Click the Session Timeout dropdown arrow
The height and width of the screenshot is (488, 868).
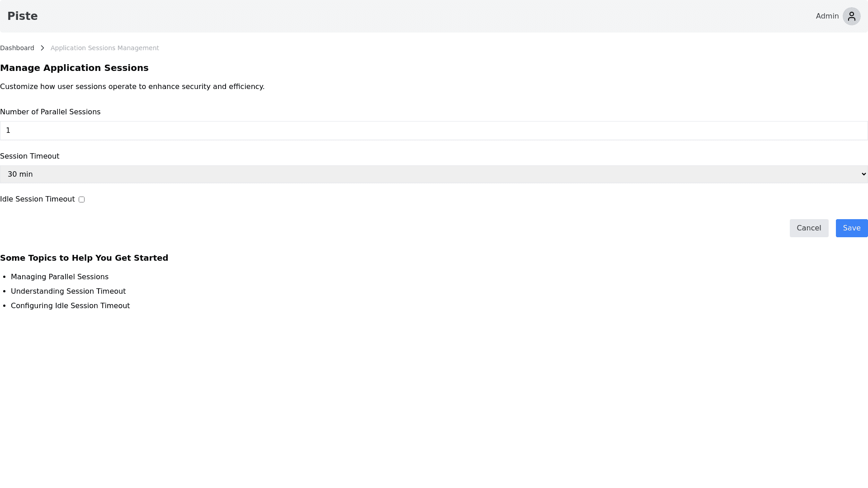pos(863,174)
